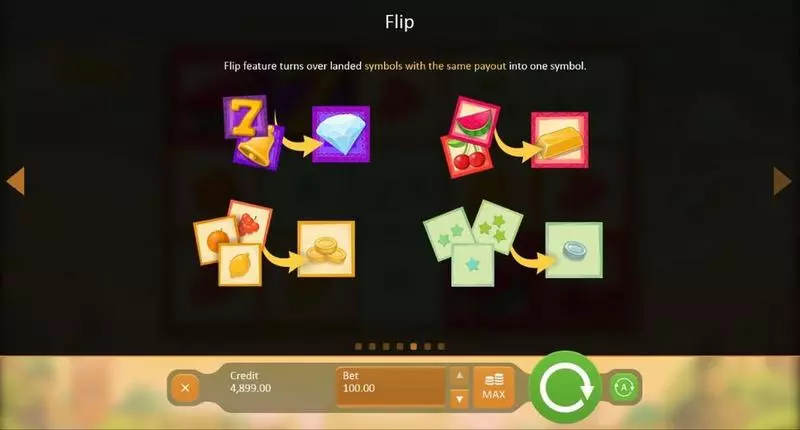Increase bet with the up arrow

point(459,376)
